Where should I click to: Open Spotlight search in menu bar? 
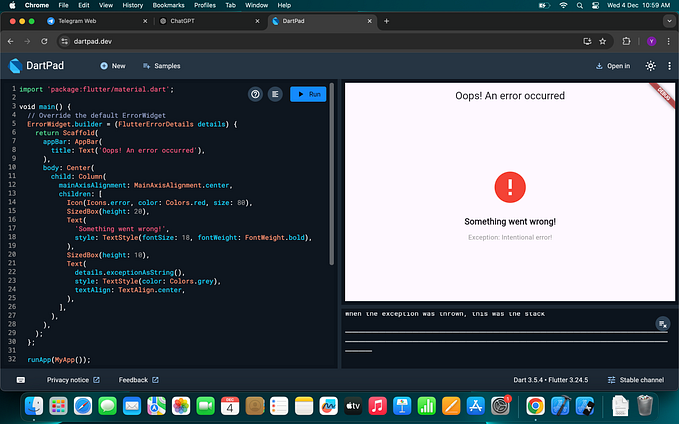[x=579, y=5]
